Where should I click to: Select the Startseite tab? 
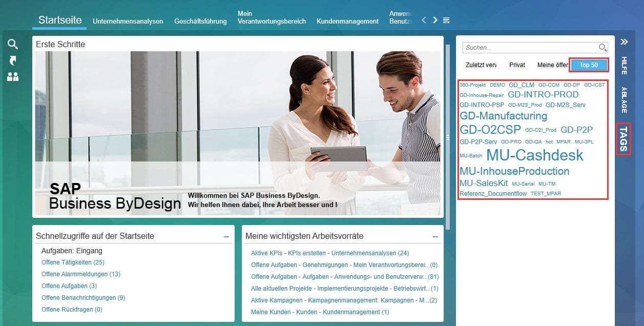60,20
